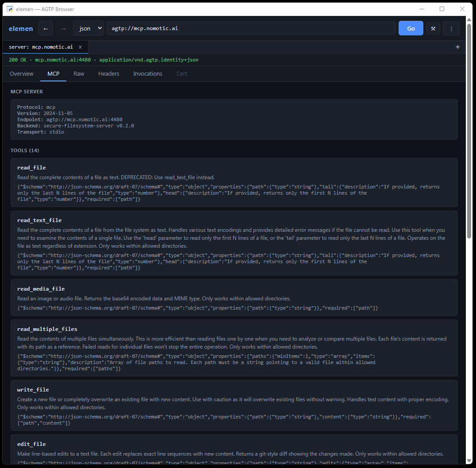Viewport: 476px width, 468px height.
Task: Click the 200 OK status line
Action: [x=104, y=60]
